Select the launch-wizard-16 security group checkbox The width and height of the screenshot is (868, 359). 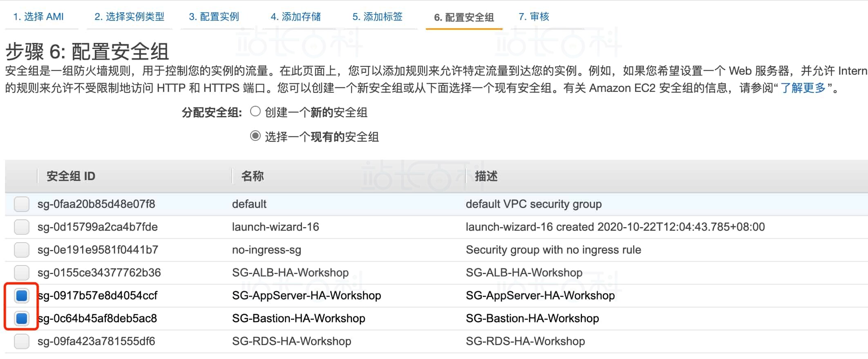click(21, 227)
